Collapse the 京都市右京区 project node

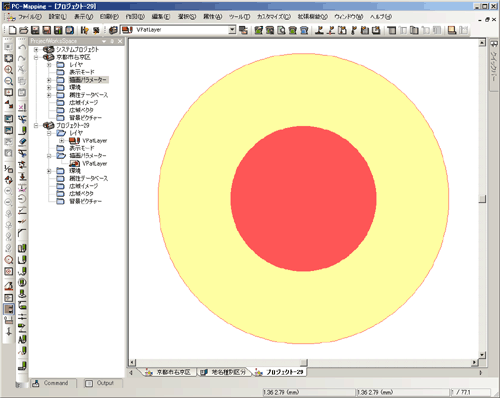(36, 57)
